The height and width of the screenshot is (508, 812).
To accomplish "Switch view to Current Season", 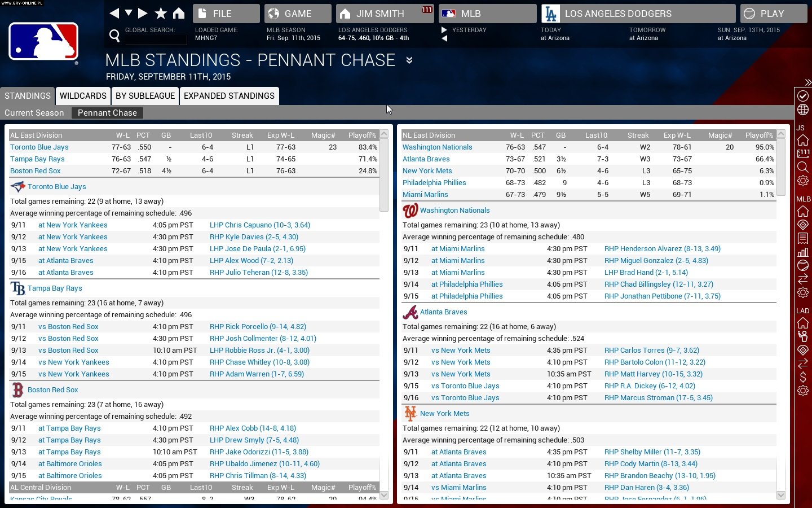I will 34,113.
